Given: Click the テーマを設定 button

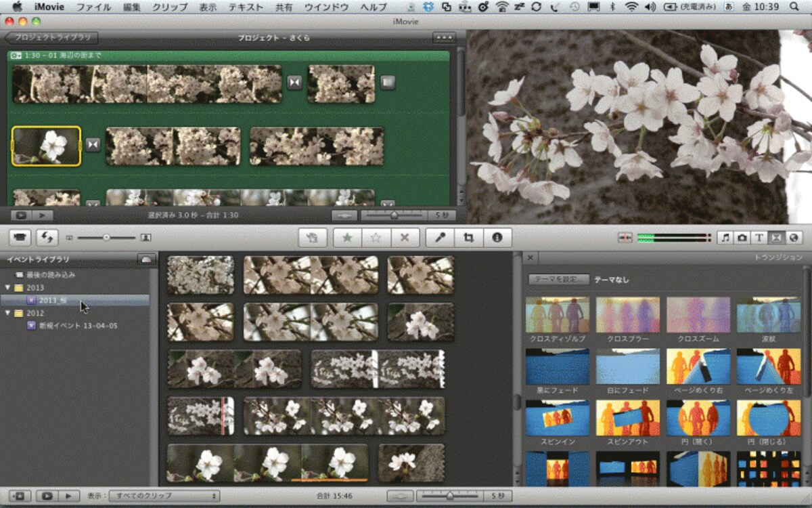Looking at the screenshot, I should (x=558, y=279).
